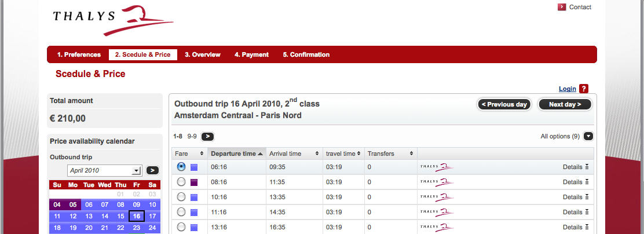Open the April 2010 month dropdown
The image size is (644, 234).
coord(104,170)
